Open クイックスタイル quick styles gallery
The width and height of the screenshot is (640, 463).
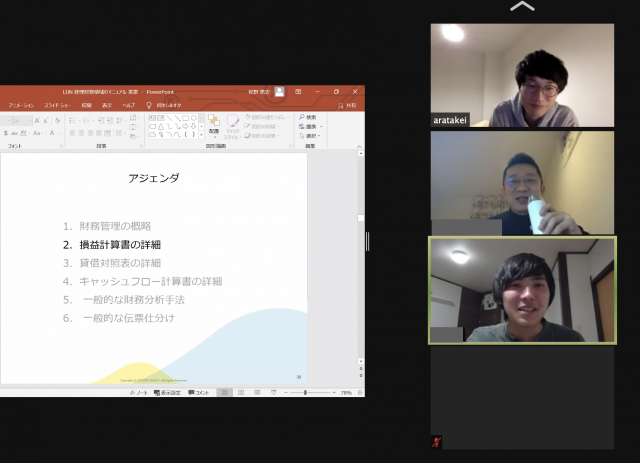coord(232,127)
